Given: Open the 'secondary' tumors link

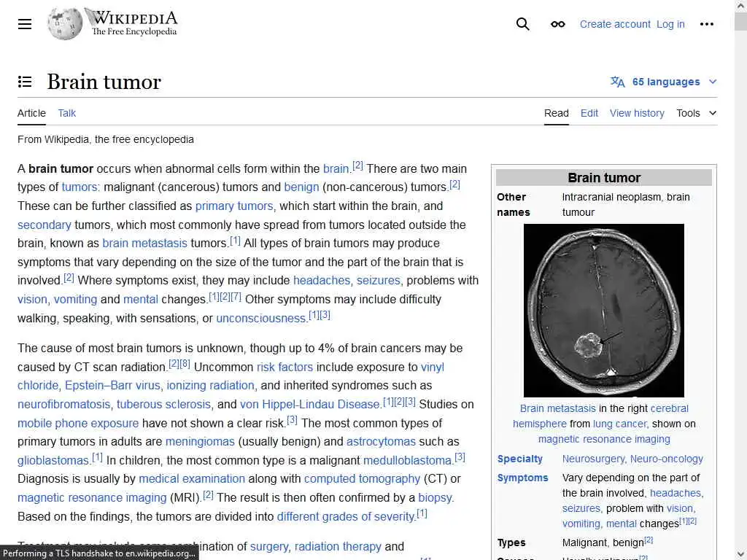Looking at the screenshot, I should [x=44, y=225].
